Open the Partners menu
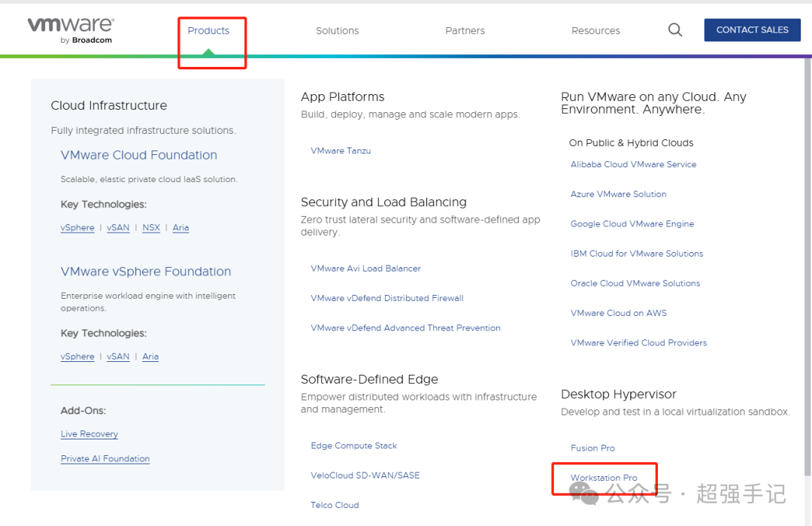 click(x=465, y=31)
